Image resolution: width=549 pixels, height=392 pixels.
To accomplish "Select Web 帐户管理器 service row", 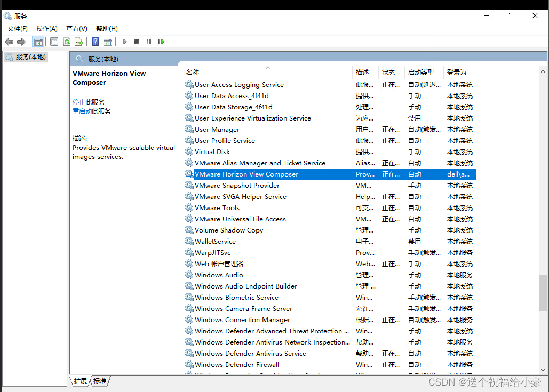I will (331, 263).
